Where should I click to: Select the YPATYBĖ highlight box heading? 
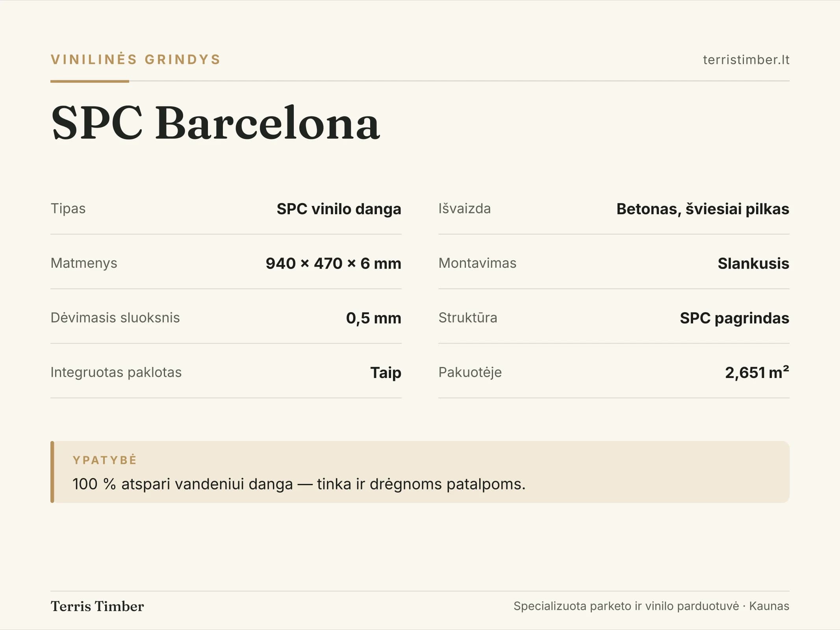pos(105,460)
